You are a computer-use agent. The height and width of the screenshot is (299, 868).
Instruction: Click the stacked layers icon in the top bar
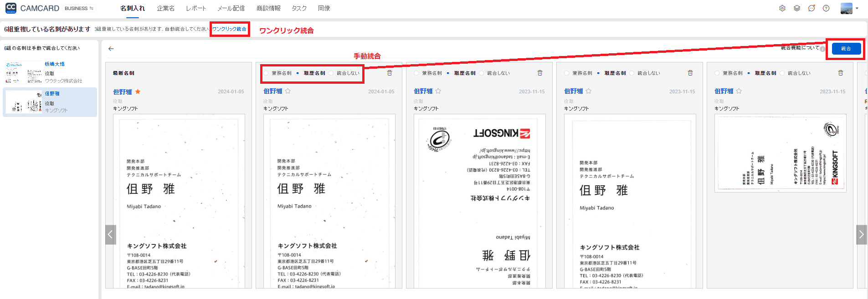click(x=797, y=8)
